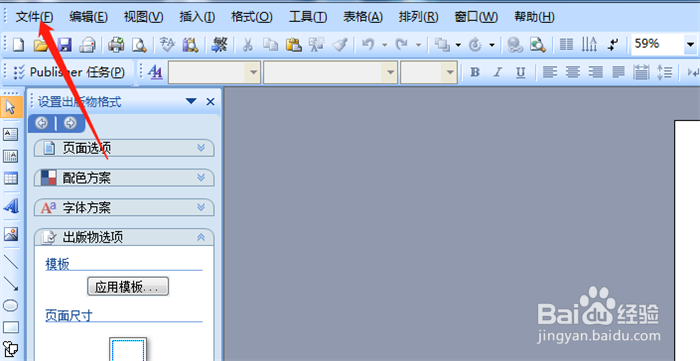
Task: Open the font name combo box
Action: tap(330, 72)
